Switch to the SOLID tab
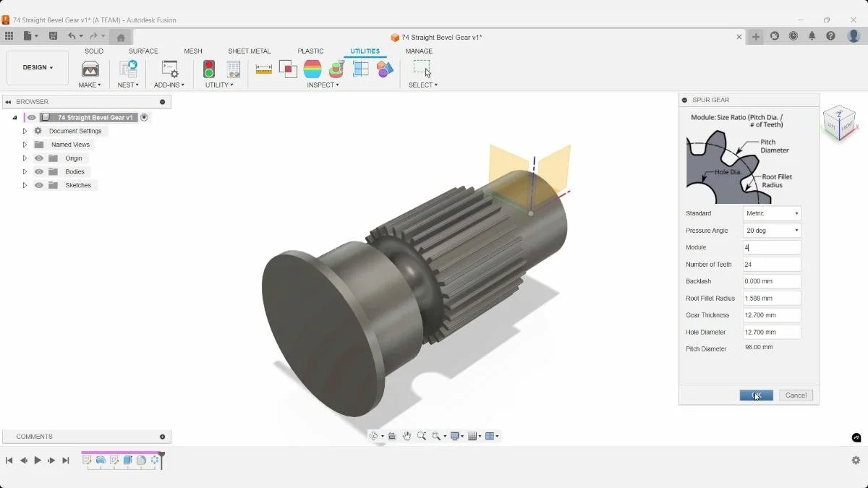868x488 pixels. point(94,51)
